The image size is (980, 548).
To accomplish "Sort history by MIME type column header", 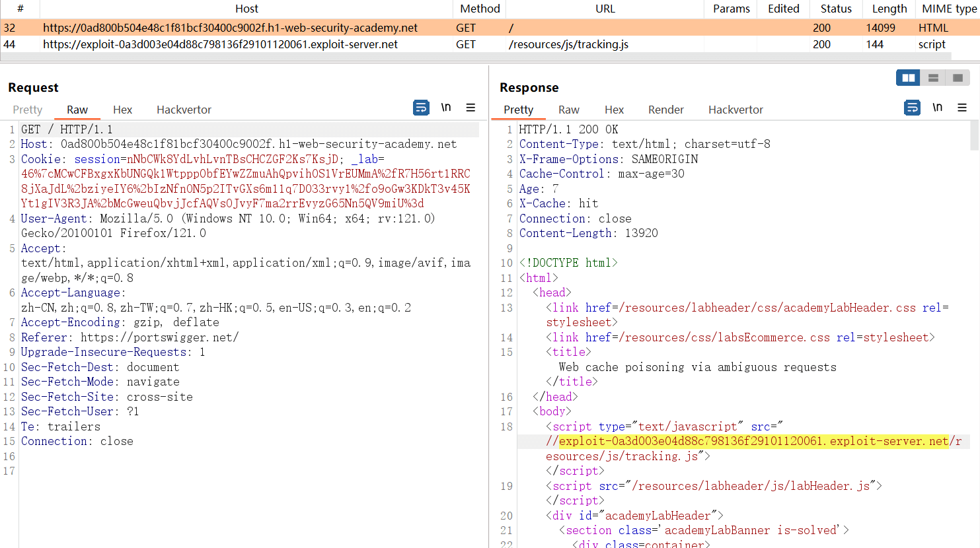I will tap(949, 9).
